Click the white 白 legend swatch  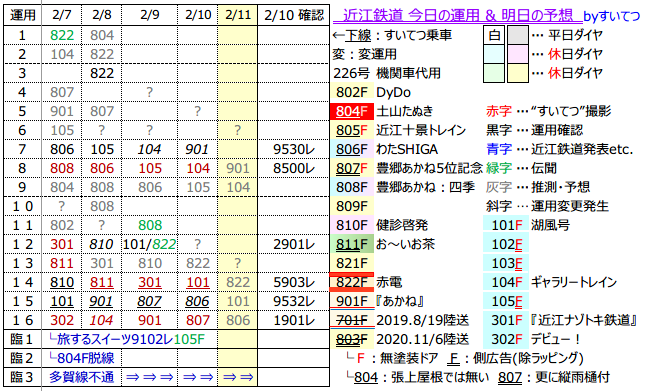pos(494,35)
